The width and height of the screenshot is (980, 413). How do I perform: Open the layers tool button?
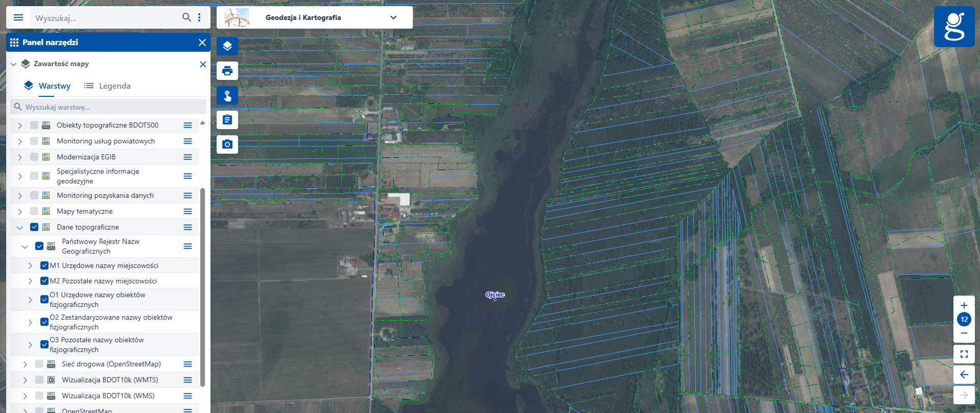[227, 46]
